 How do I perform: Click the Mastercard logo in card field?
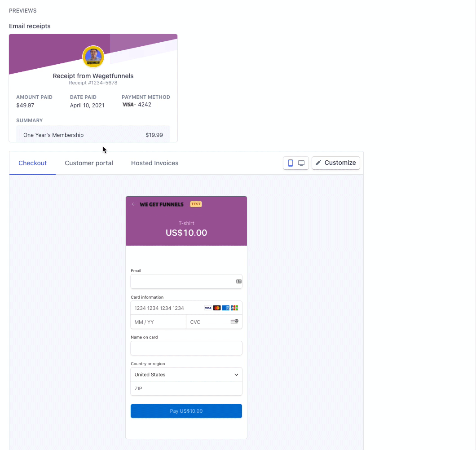point(217,308)
